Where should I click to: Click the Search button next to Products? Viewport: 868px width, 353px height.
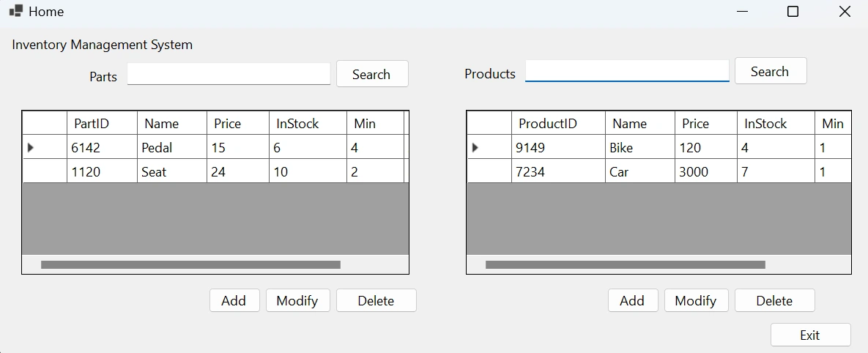click(x=771, y=71)
